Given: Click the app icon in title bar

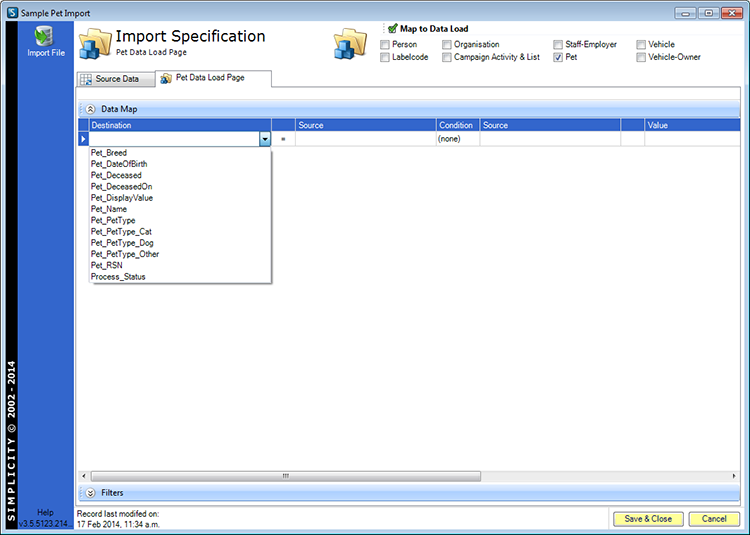Looking at the screenshot, I should click(x=12, y=13).
